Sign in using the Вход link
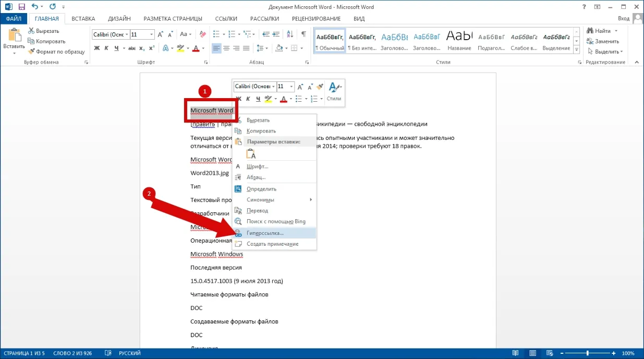The width and height of the screenshot is (644, 359). (623, 18)
